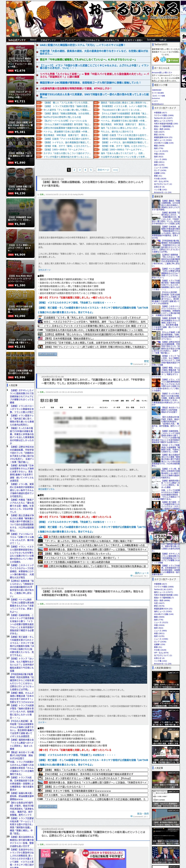Open ヌルポあんてな in the nav bar
Screen dimensions: 186x868
click(111, 40)
